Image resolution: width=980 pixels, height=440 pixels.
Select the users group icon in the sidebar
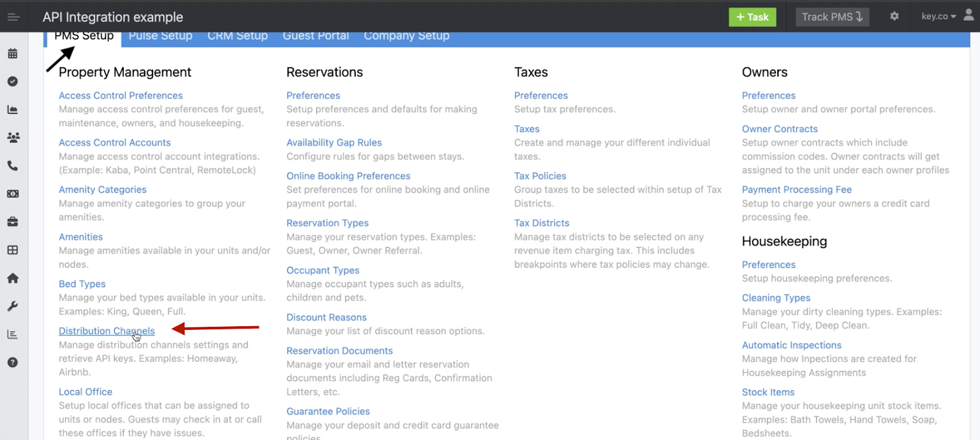(x=13, y=138)
